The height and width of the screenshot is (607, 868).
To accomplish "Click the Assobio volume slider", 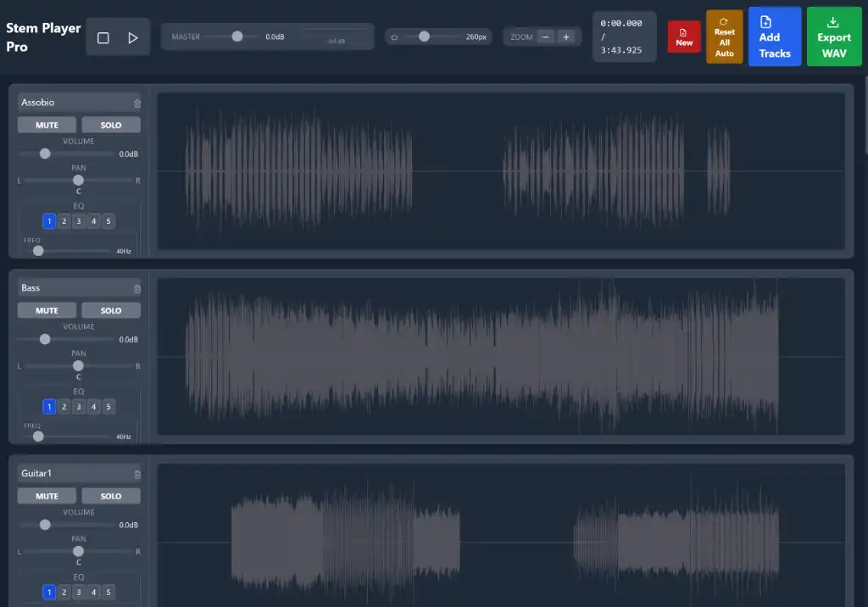I will (66, 153).
